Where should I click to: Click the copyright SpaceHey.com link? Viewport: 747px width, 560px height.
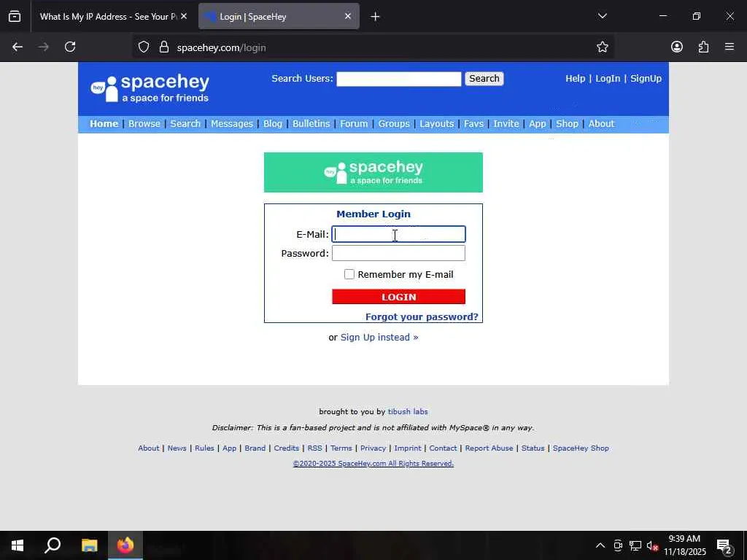(x=373, y=463)
